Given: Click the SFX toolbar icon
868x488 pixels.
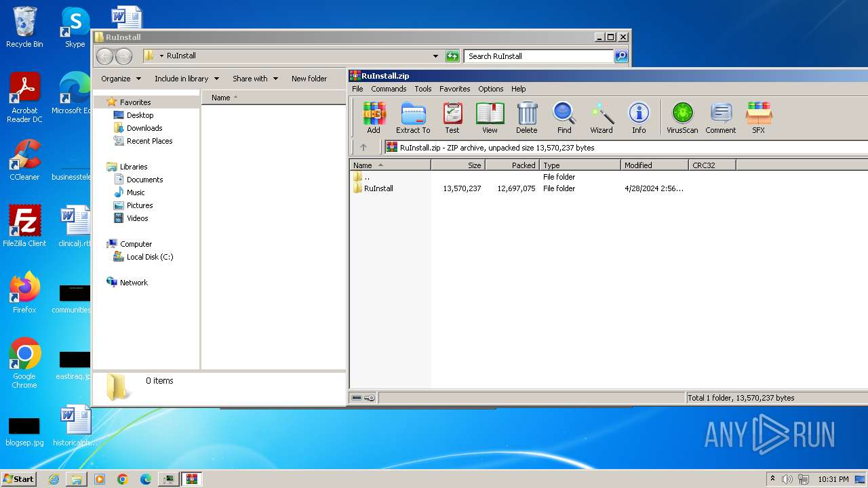Looking at the screenshot, I should click(x=758, y=117).
